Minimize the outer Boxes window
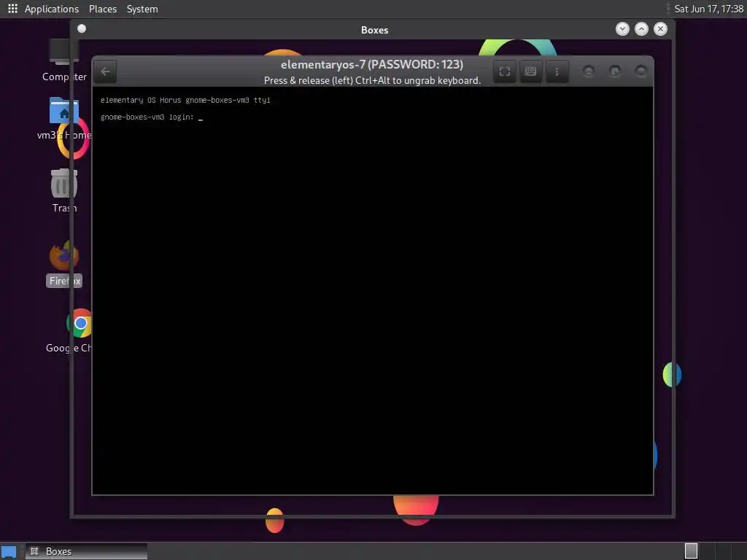The height and width of the screenshot is (560, 747). [x=622, y=29]
